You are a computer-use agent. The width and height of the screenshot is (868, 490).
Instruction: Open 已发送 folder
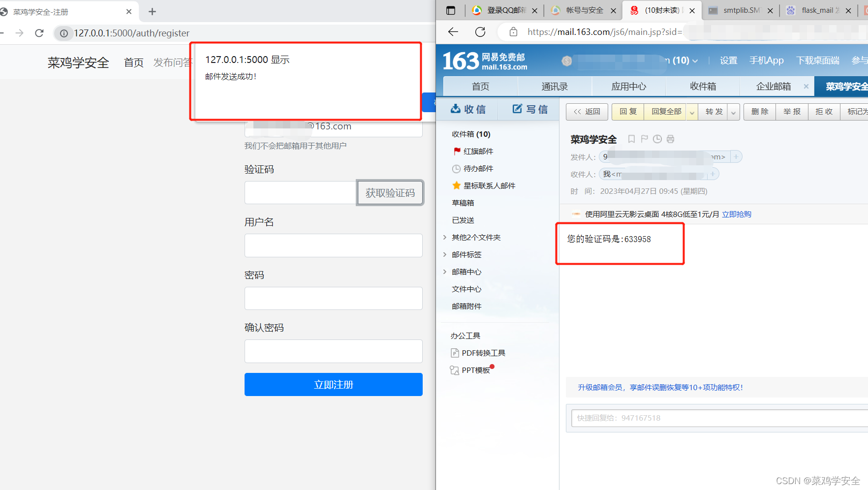(463, 220)
